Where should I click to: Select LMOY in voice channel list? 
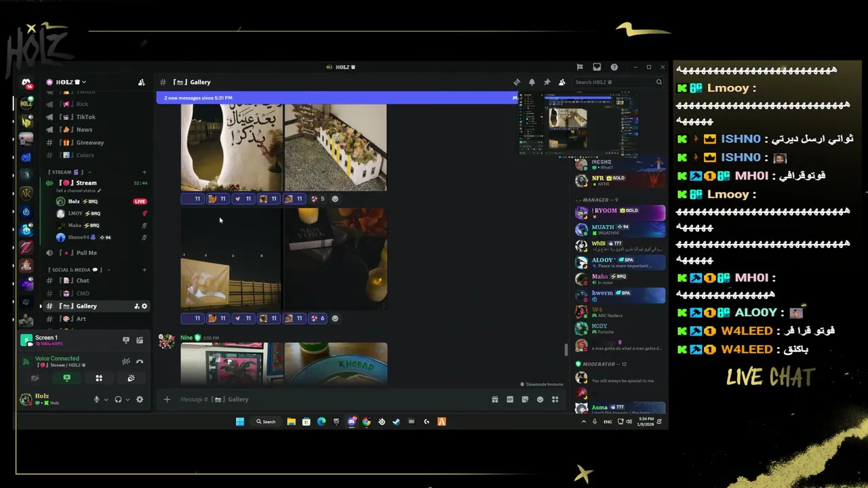click(x=102, y=213)
